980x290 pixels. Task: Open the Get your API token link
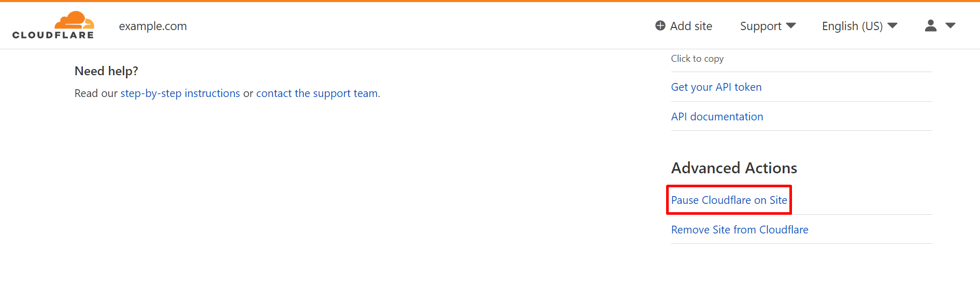(x=716, y=87)
